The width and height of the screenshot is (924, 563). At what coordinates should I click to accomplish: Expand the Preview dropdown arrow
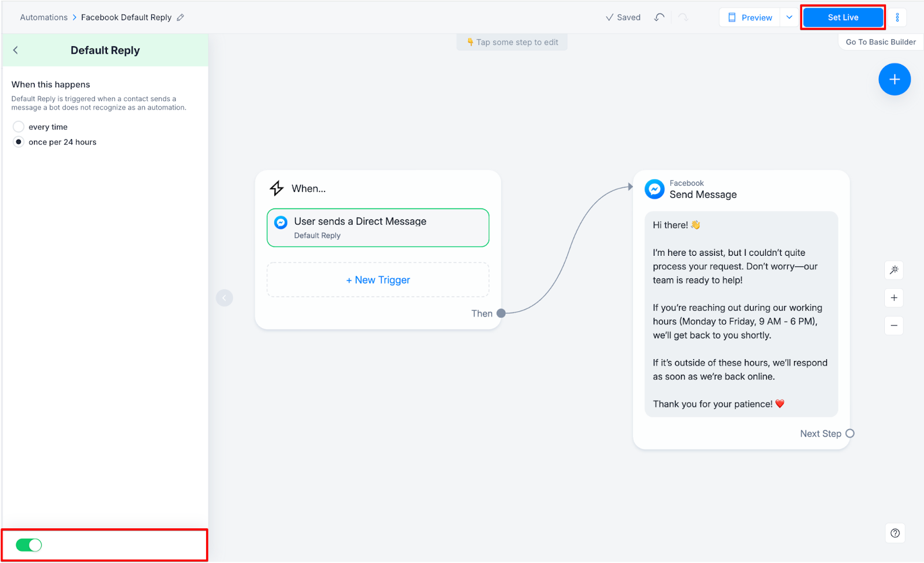coord(789,17)
